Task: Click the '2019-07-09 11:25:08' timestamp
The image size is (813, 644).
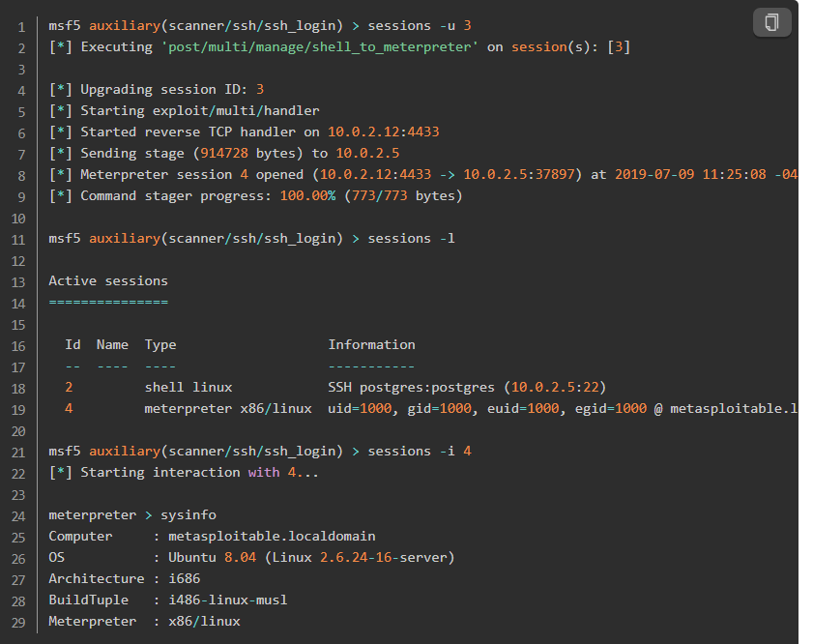Action: coord(690,175)
